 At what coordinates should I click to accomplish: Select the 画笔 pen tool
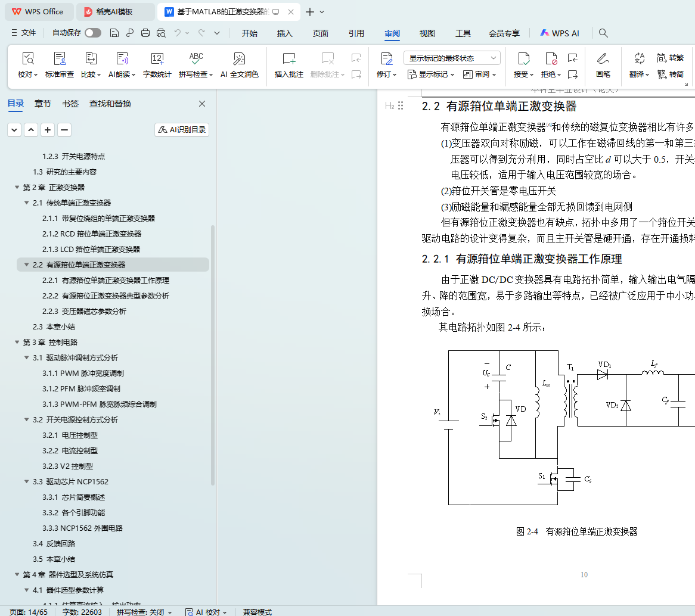[x=603, y=58]
